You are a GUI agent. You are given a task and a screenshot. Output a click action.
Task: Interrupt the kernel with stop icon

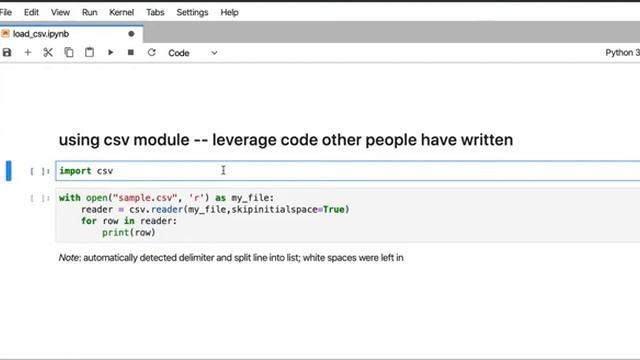pyautogui.click(x=131, y=53)
